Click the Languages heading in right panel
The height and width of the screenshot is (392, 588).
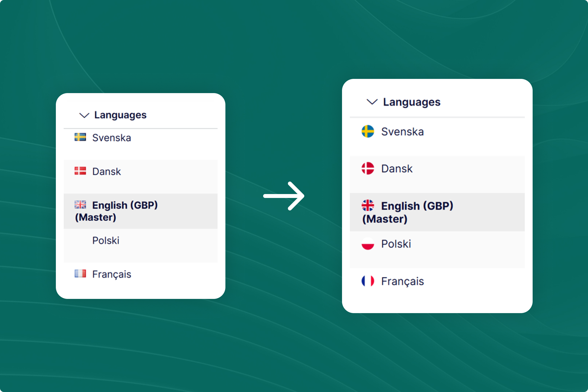pos(412,102)
